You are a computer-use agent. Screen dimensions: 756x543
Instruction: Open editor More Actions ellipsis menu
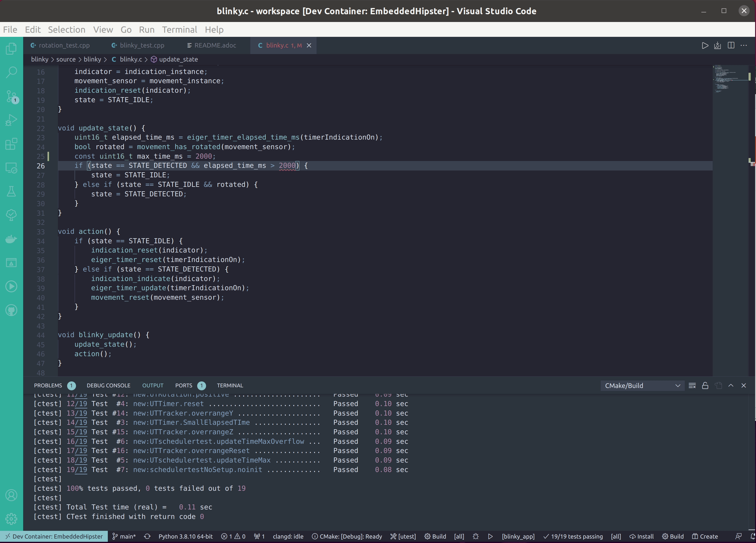[744, 45]
